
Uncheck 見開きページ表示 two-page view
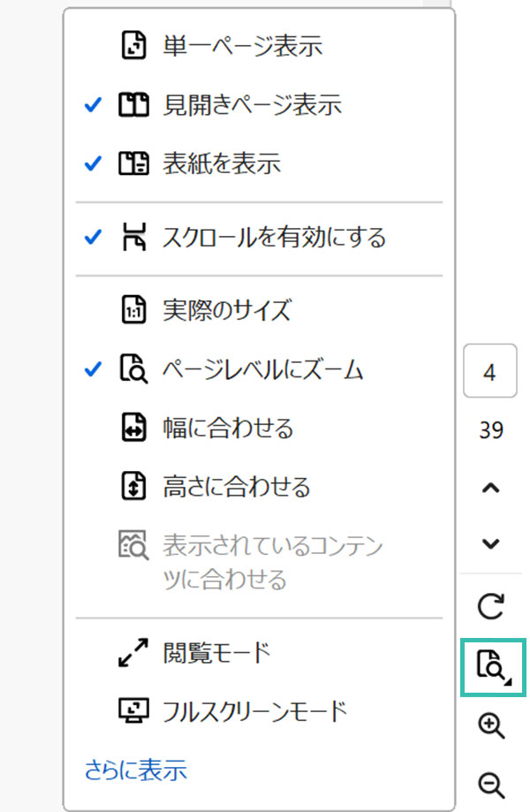coord(259,105)
